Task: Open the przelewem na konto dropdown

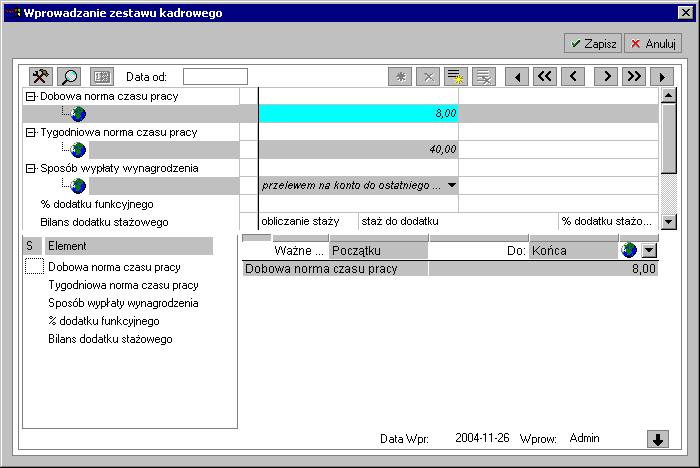Action: pyautogui.click(x=452, y=185)
